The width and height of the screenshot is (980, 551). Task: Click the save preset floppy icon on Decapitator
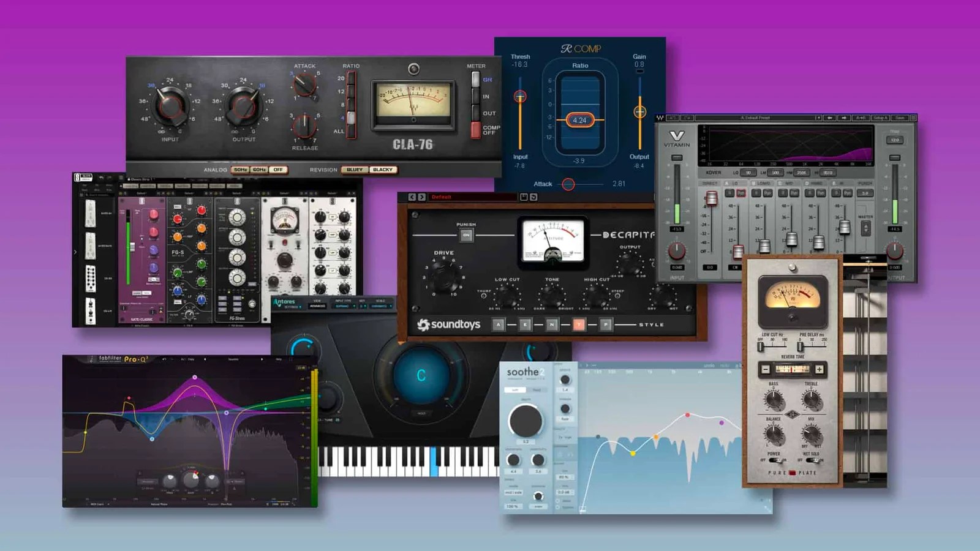point(524,197)
